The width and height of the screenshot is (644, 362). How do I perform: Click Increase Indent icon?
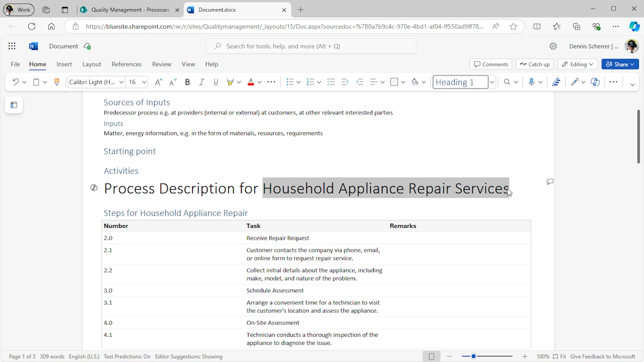click(359, 82)
